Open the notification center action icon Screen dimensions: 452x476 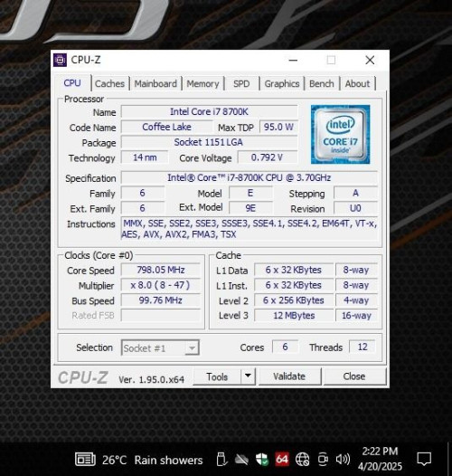[x=424, y=459]
